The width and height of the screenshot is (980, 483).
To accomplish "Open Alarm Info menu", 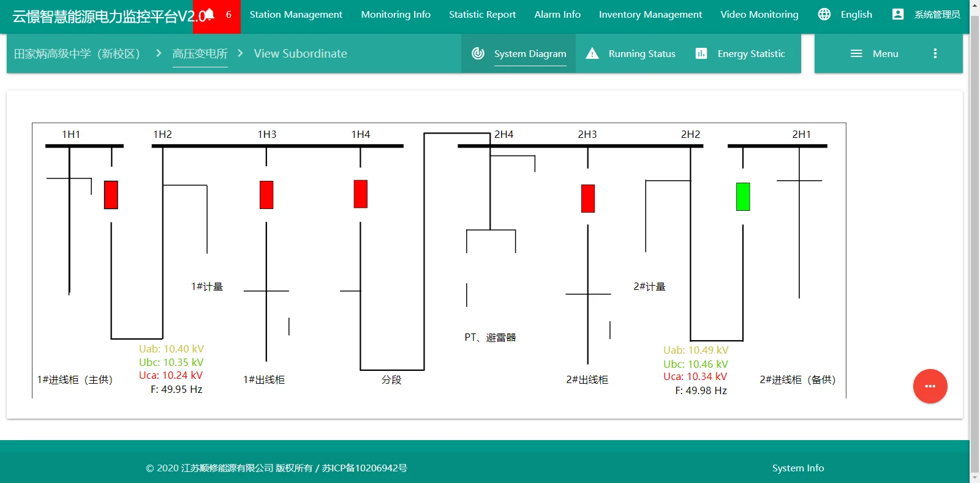I will tap(557, 14).
